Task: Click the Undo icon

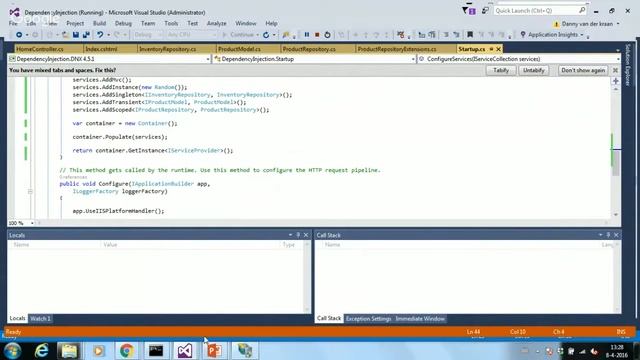Action: tap(100, 35)
